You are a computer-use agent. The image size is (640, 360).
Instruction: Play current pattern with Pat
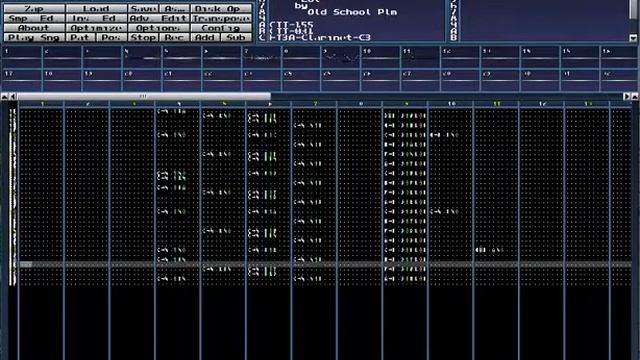[x=81, y=38]
